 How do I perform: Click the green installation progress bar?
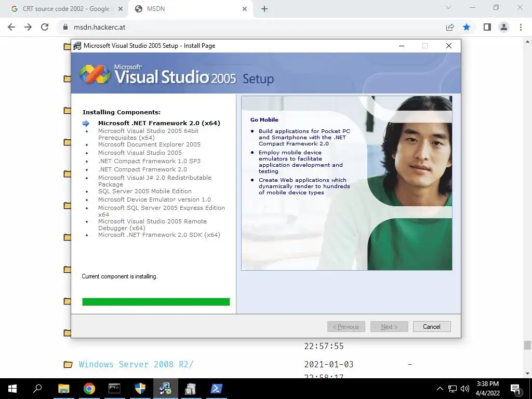[156, 302]
